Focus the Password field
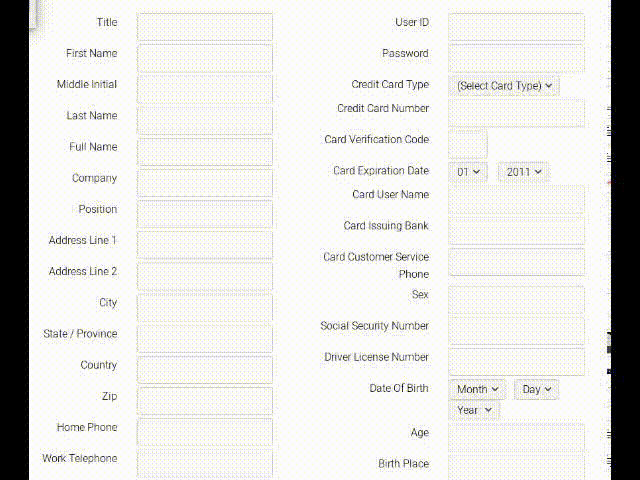Image resolution: width=640 pixels, height=480 pixels. pyautogui.click(x=516, y=58)
